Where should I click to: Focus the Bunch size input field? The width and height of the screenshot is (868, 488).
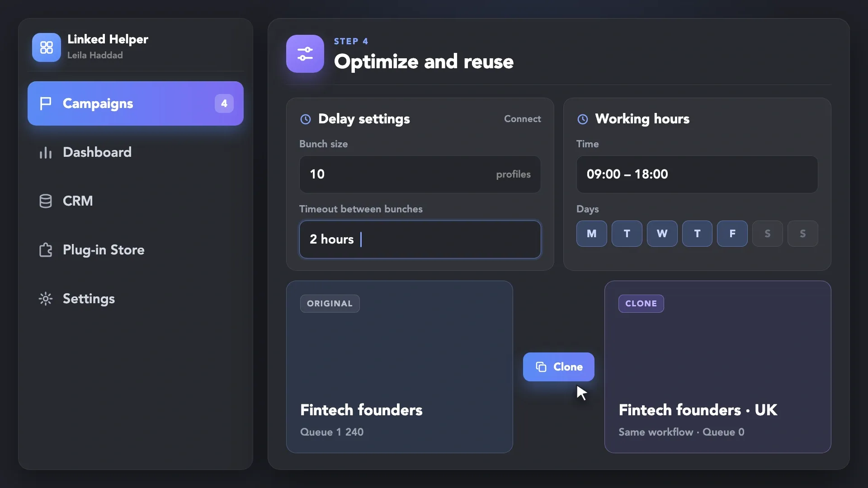(420, 174)
